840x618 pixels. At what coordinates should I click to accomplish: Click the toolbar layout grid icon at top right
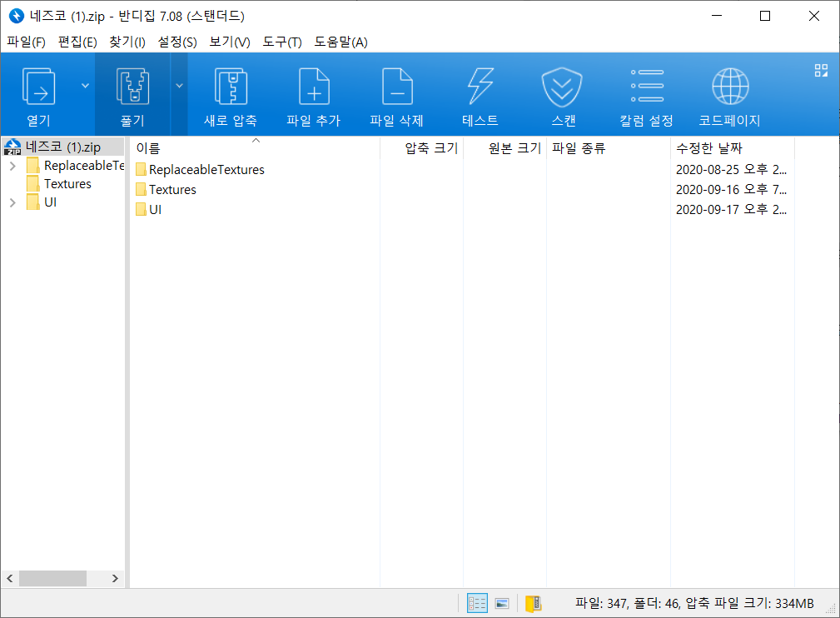click(x=821, y=70)
